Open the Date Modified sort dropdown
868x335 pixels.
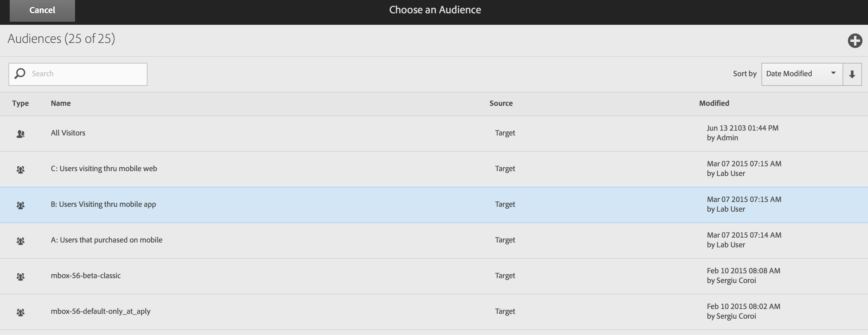[x=802, y=74]
